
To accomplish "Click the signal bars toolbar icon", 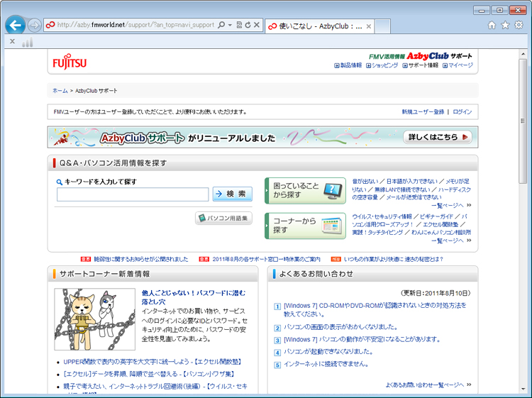I will point(28,42).
